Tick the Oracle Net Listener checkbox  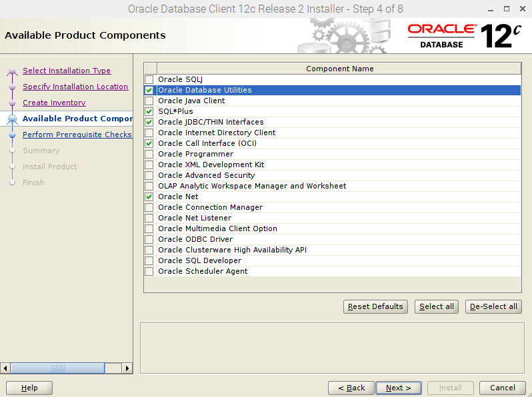[x=149, y=218]
